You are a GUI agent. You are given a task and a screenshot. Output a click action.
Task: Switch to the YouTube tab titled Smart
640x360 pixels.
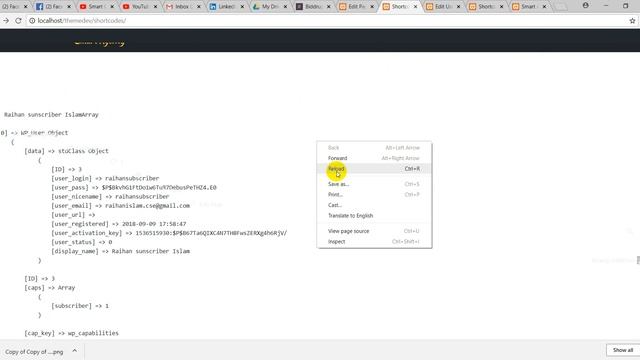[x=96, y=7]
